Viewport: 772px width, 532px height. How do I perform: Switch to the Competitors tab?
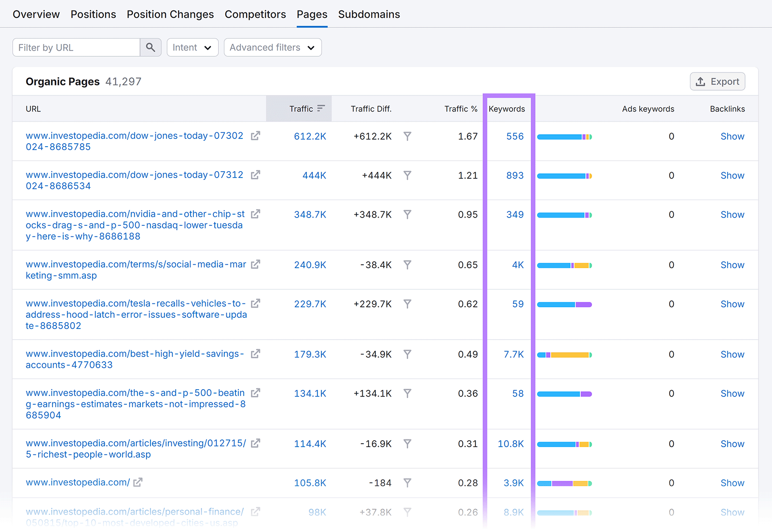click(x=255, y=14)
